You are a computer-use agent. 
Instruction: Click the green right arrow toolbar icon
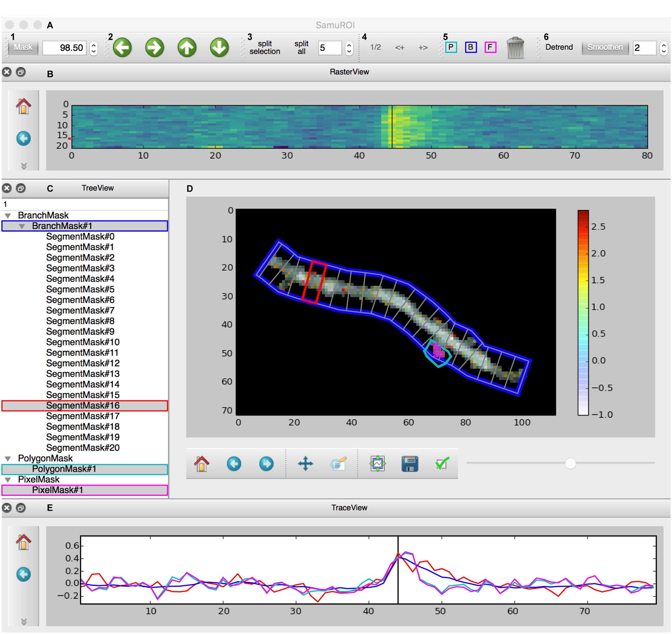click(x=155, y=47)
